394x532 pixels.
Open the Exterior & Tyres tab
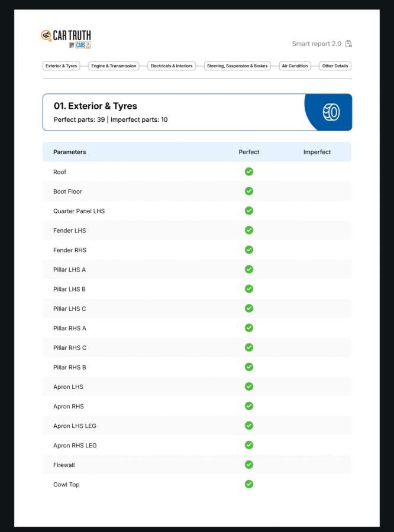tap(61, 66)
